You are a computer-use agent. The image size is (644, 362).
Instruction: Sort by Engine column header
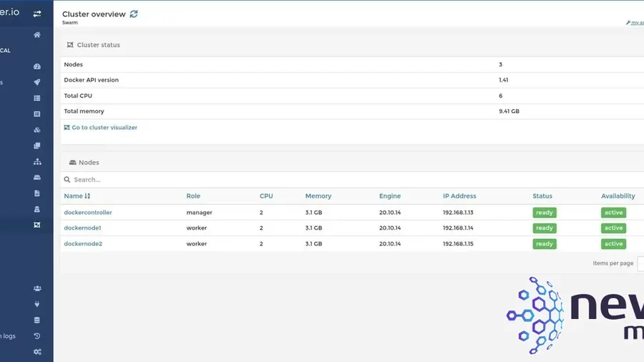click(x=390, y=196)
